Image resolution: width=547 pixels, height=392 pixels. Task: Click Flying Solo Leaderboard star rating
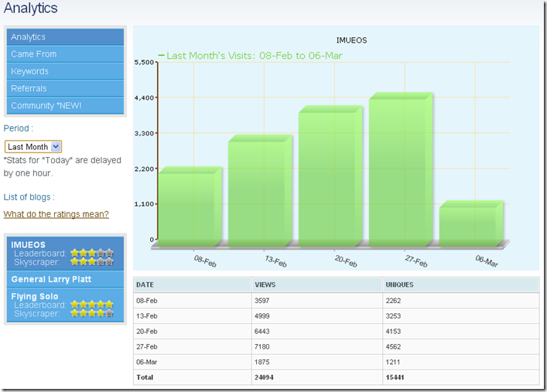click(x=92, y=305)
